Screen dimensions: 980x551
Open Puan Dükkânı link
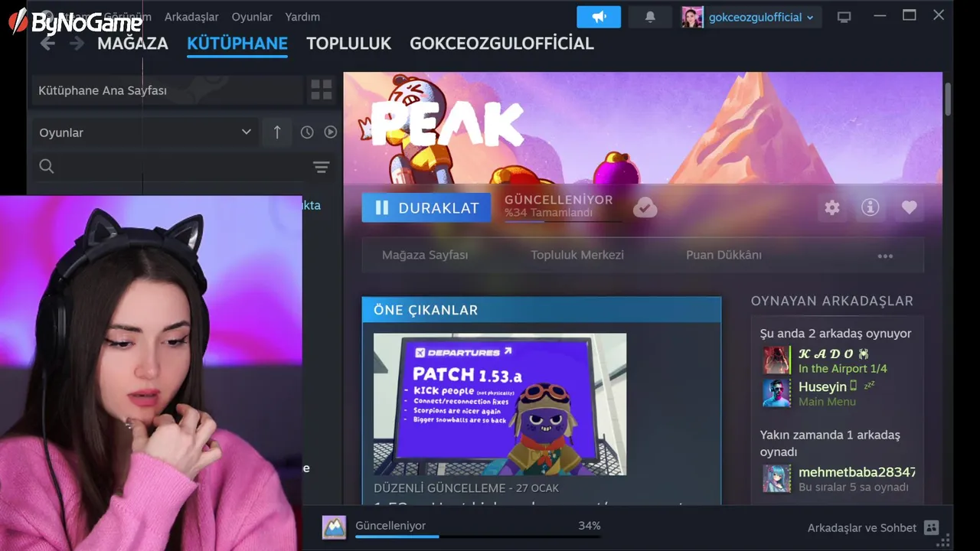724,255
